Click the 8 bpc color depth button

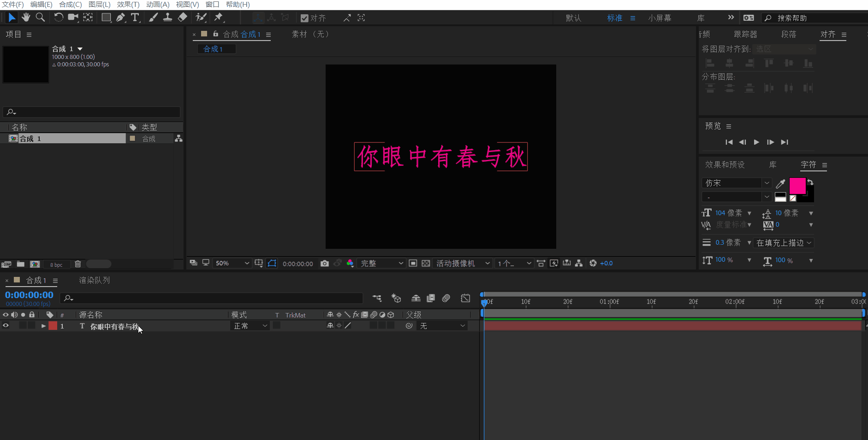pos(56,264)
